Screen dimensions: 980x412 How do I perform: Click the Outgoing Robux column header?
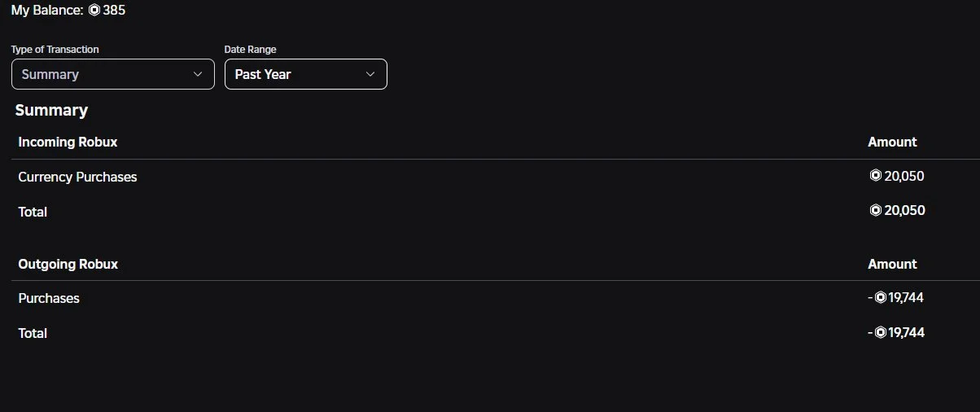[x=68, y=264]
